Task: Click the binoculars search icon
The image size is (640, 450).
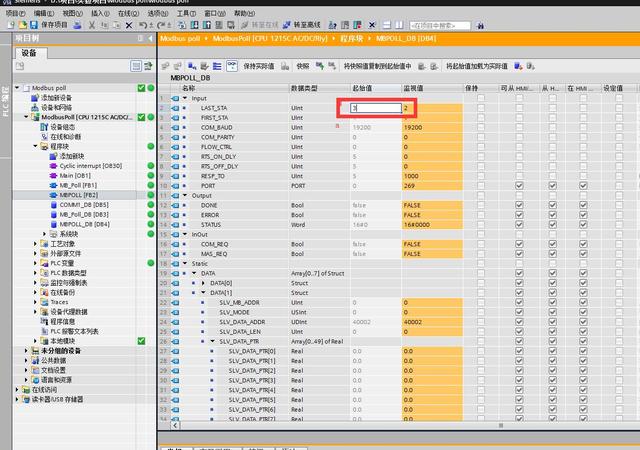Action: (x=480, y=25)
